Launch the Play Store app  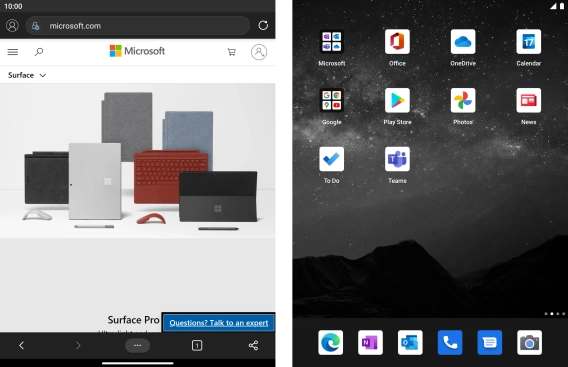pos(397,106)
